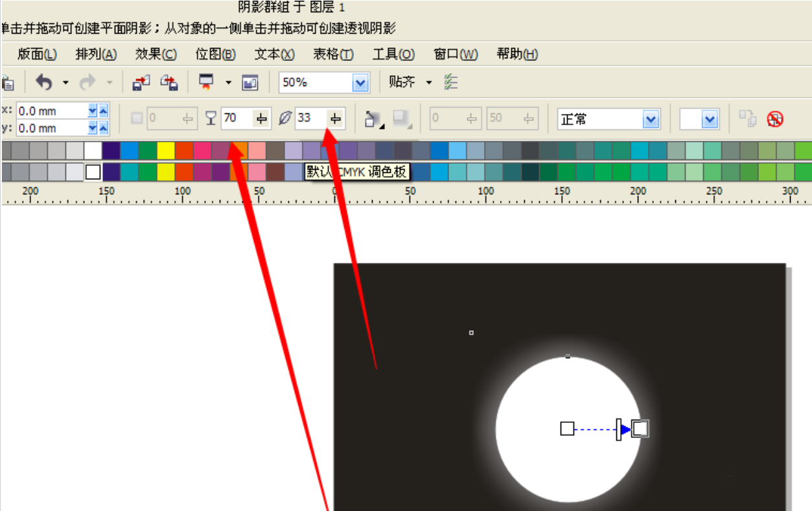The image size is (812, 511).
Task: Open the 排列(A) menu
Action: [96, 54]
